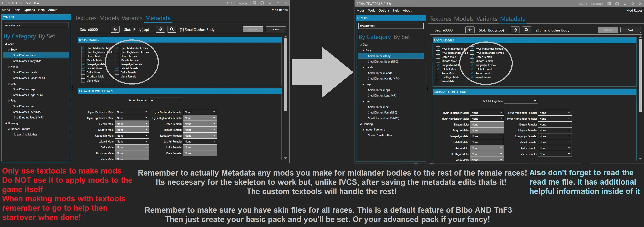
Task: Open Mod Repos in right window
Action: click(x=634, y=10)
